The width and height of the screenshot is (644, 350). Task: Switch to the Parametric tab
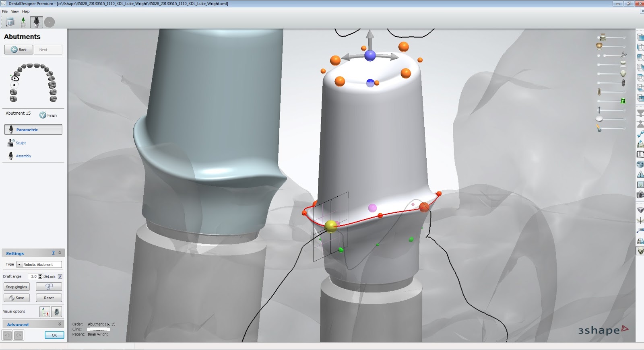point(33,130)
